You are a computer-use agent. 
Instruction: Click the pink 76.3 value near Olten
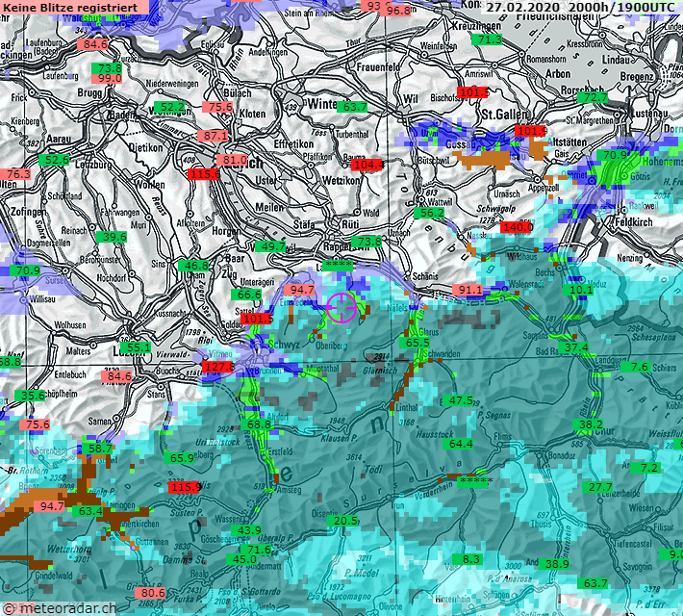16,174
